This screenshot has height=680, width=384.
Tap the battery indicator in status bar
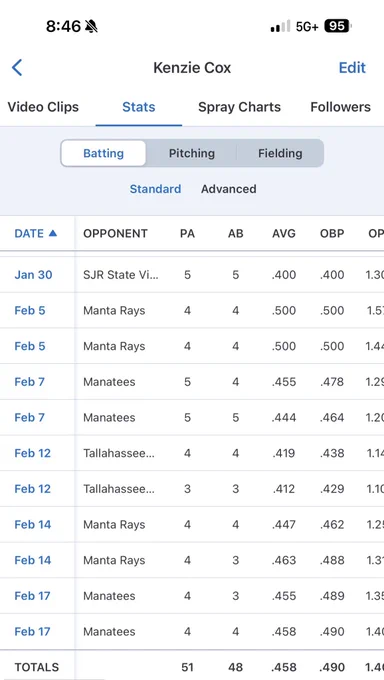pos(337,27)
